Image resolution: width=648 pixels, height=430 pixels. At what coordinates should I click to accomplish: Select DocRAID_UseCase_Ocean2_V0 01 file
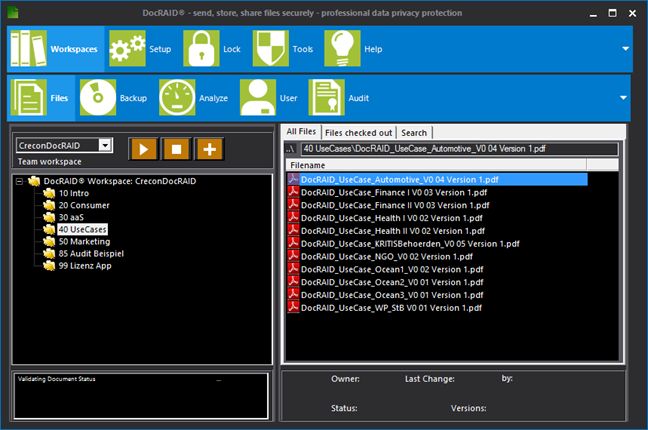[392, 282]
